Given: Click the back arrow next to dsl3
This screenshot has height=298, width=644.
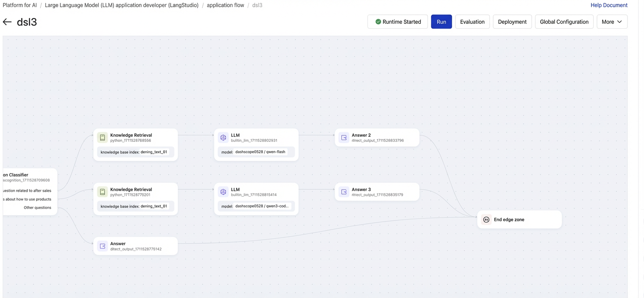Looking at the screenshot, I should coord(7,22).
